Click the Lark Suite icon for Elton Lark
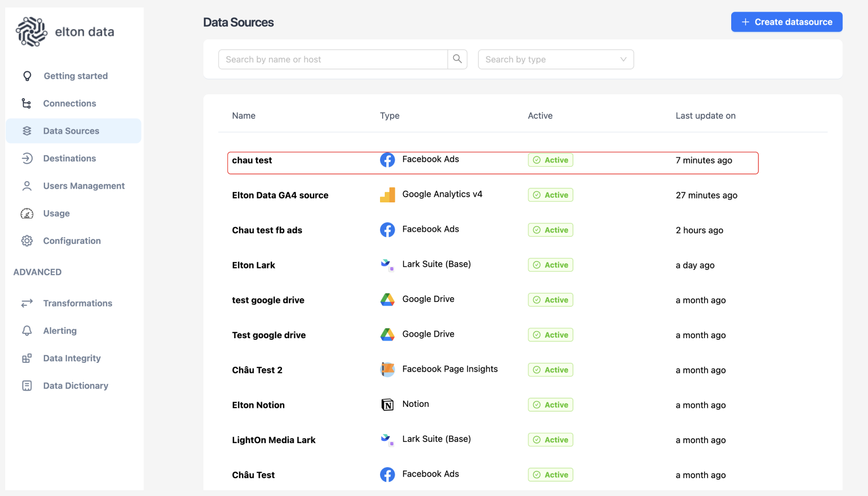The height and width of the screenshot is (496, 868). pyautogui.click(x=387, y=265)
